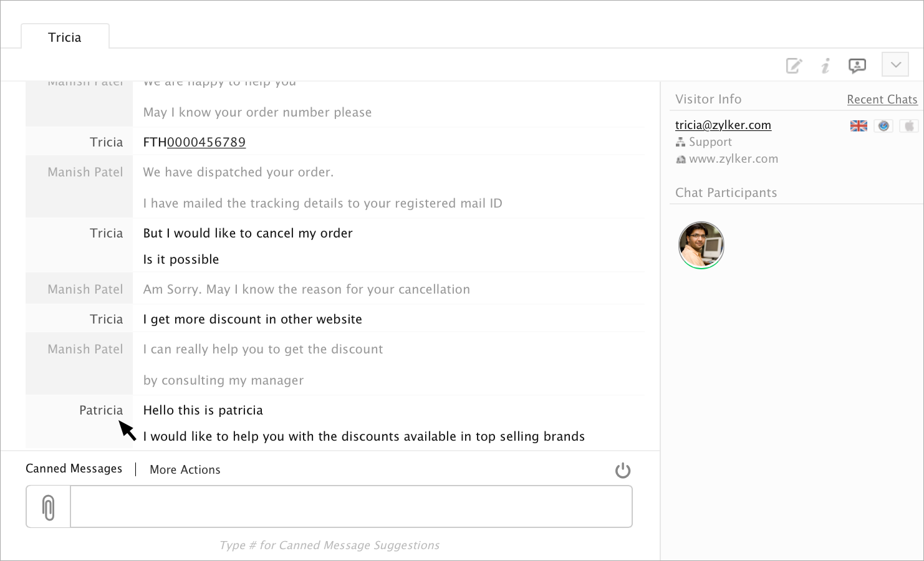Open the More Actions menu
This screenshot has height=561, width=924.
pyautogui.click(x=185, y=470)
